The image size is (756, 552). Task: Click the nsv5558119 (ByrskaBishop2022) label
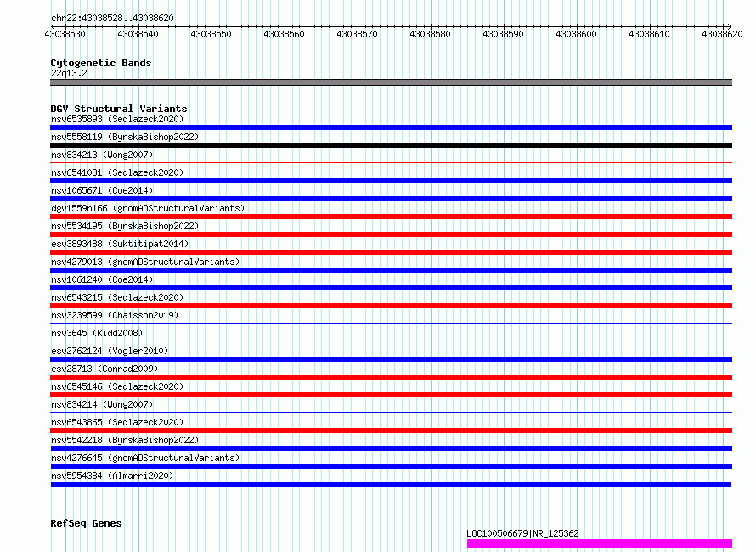125,137
